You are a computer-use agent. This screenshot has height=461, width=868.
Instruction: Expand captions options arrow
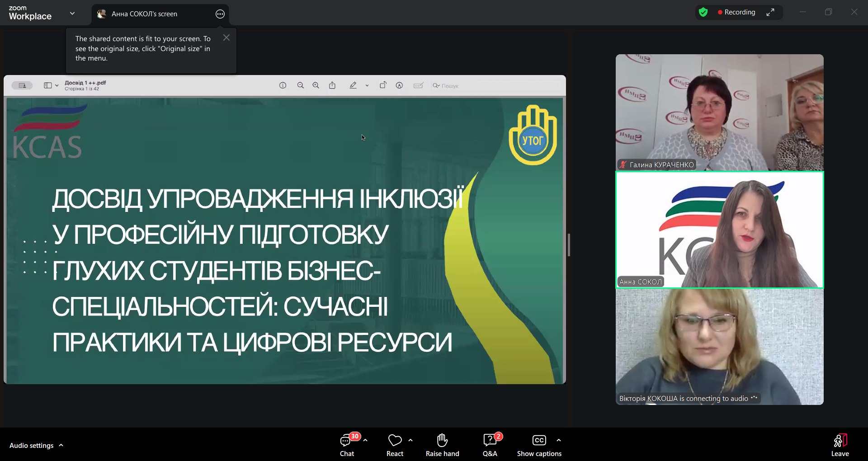coord(559,440)
